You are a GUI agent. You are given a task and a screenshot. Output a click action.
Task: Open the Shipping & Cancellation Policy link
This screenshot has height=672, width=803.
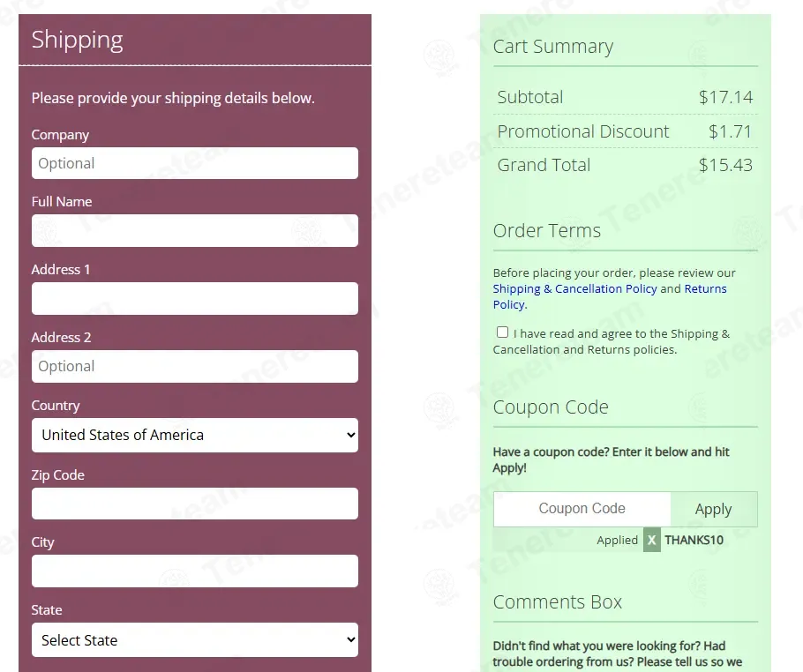(x=574, y=289)
